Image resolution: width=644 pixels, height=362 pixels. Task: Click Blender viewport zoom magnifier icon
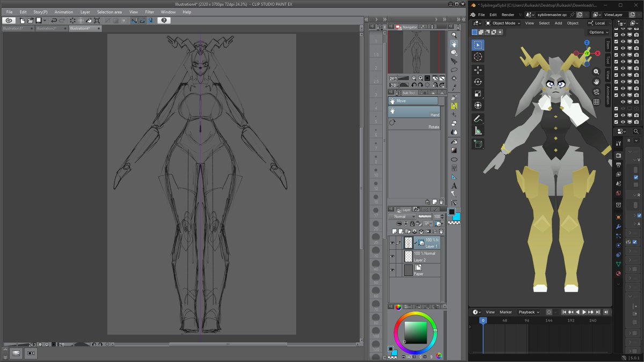(596, 71)
